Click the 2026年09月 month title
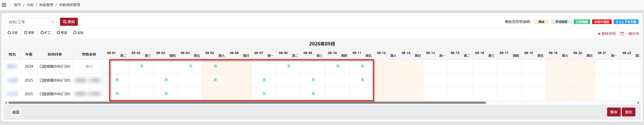 [322, 44]
